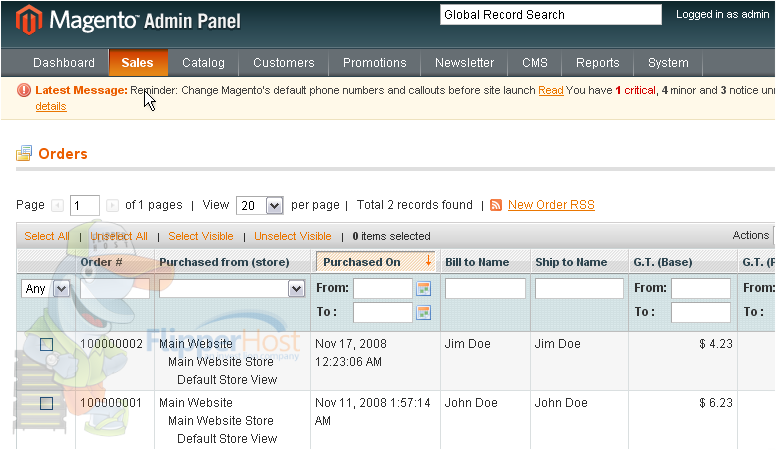Click the Order # filter input

click(115, 289)
